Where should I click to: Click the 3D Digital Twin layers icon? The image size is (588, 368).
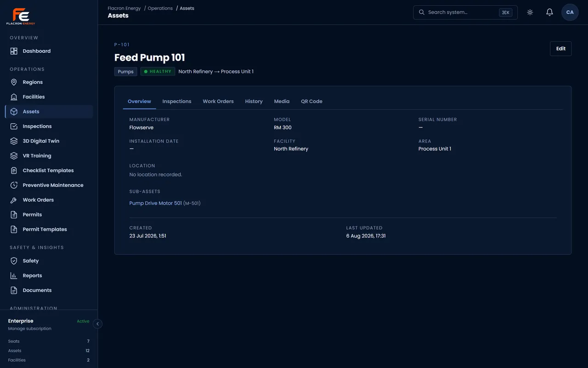click(14, 141)
